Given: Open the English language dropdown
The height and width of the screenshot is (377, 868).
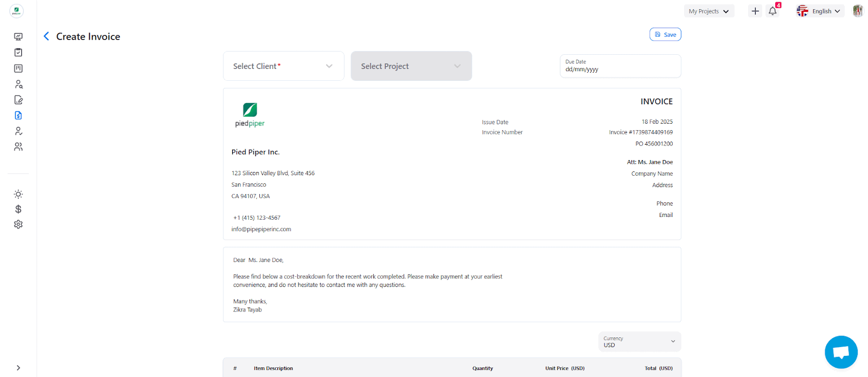Looking at the screenshot, I should 820,11.
